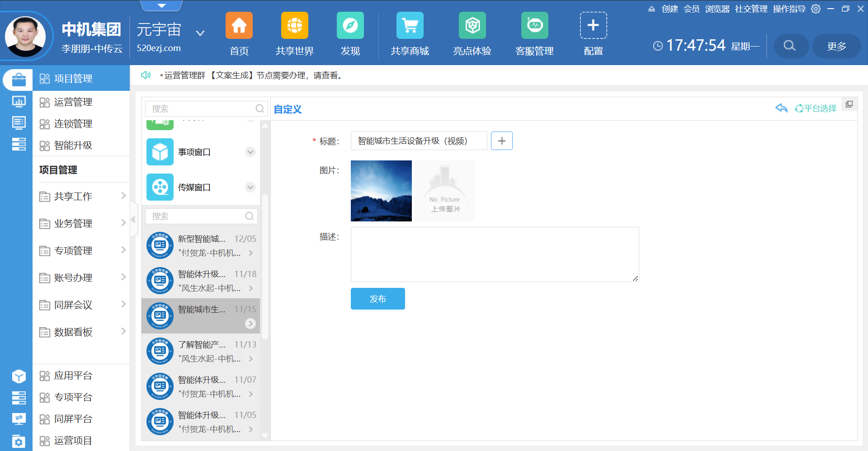Select 运营管理 in the left menu
The image size is (868, 451).
click(x=73, y=102)
